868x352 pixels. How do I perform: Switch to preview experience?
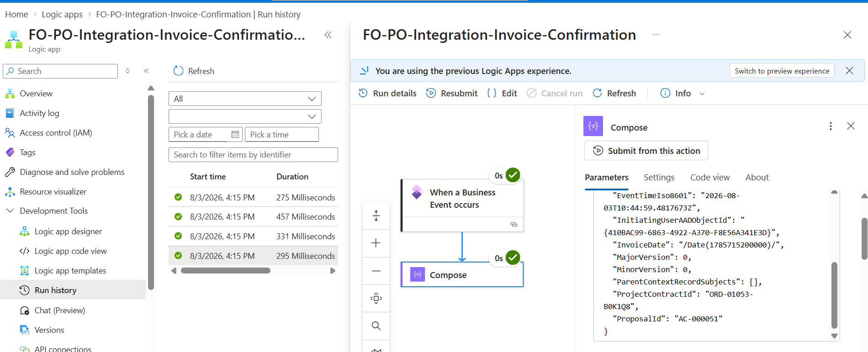(782, 71)
